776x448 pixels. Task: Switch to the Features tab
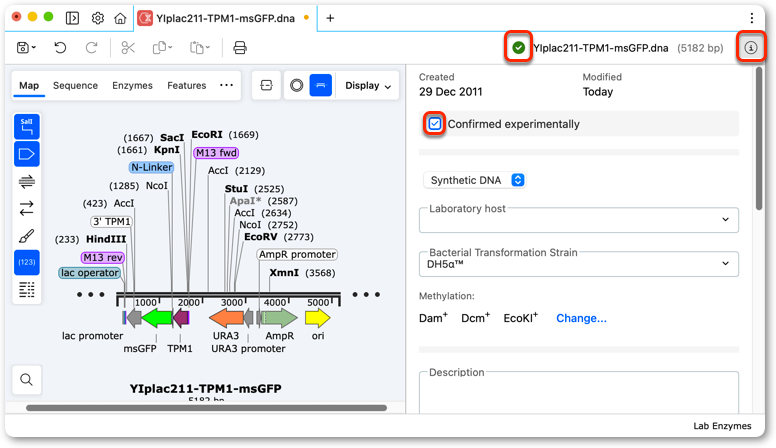click(187, 86)
